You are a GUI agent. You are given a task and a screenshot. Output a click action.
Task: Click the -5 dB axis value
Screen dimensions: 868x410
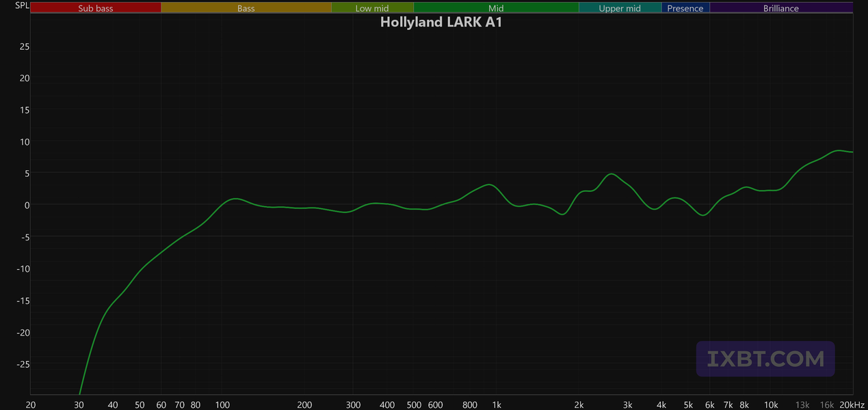pyautogui.click(x=24, y=237)
